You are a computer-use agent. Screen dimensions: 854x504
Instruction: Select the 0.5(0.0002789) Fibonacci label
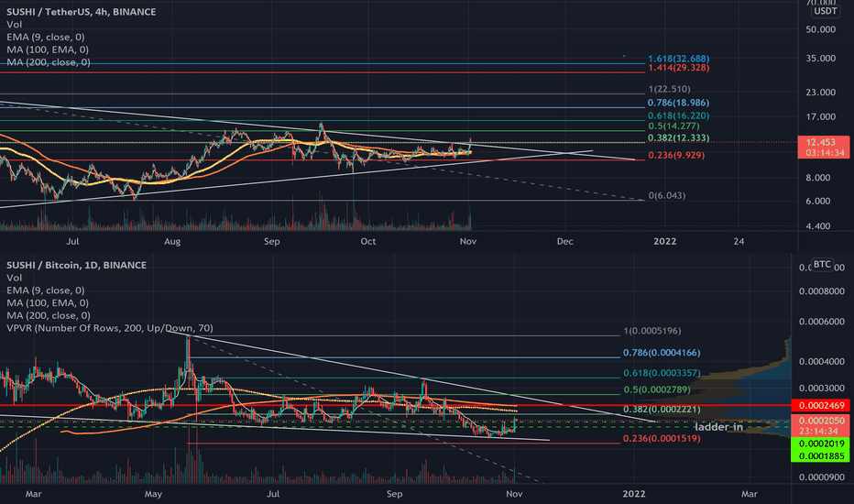point(657,389)
